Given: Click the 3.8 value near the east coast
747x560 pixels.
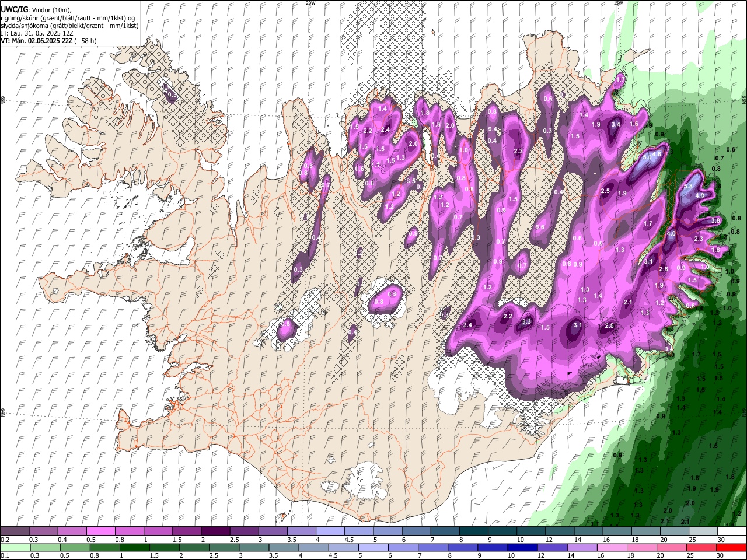Looking at the screenshot, I should pos(716,220).
